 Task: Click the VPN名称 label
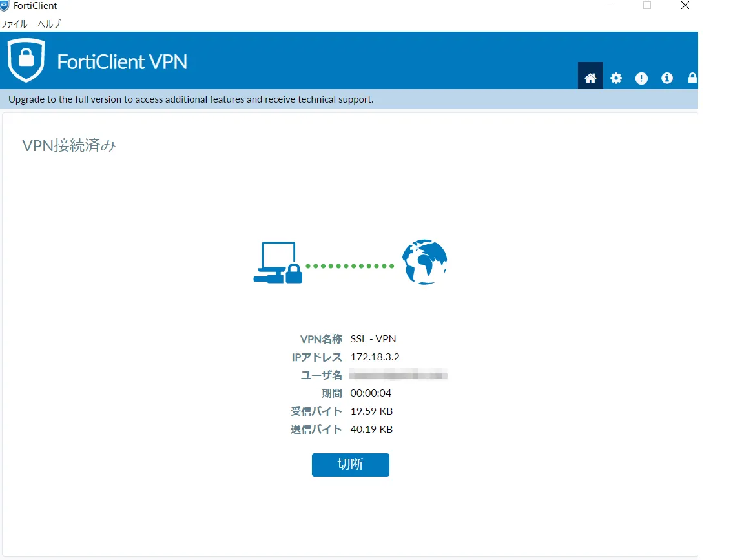321,339
